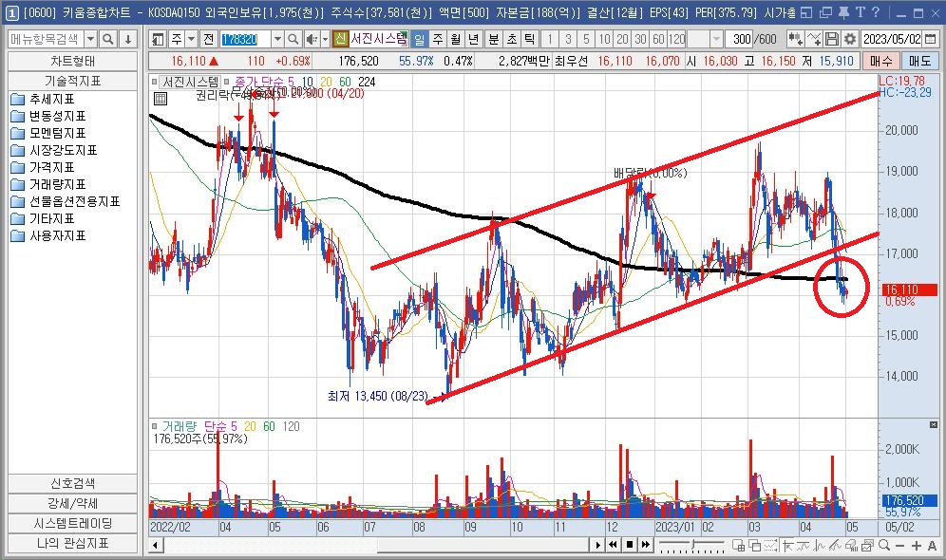Open the menu search combo dropdown
This screenshot has width=946, height=560.
(x=90, y=40)
